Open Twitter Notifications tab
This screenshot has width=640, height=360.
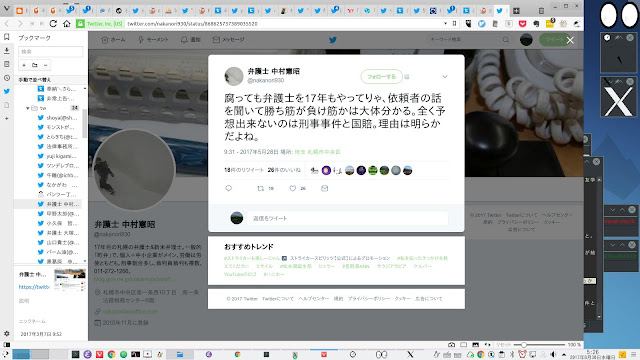click(190, 40)
